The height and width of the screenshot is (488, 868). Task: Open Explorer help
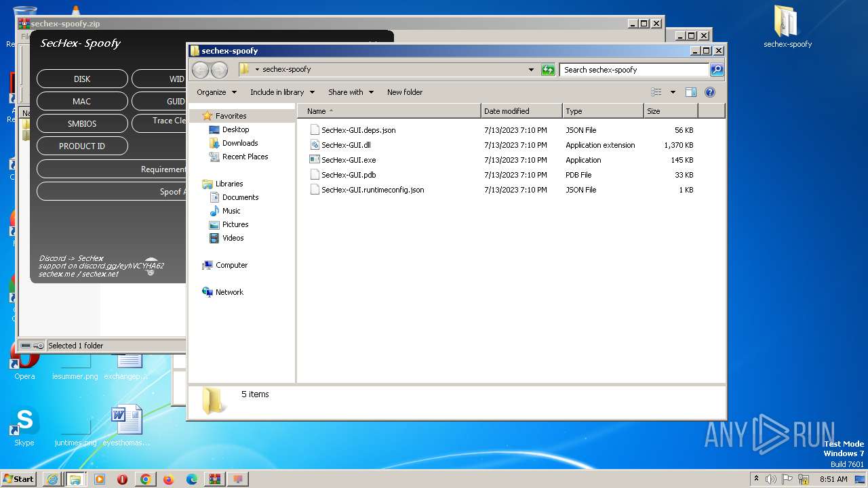coord(710,92)
